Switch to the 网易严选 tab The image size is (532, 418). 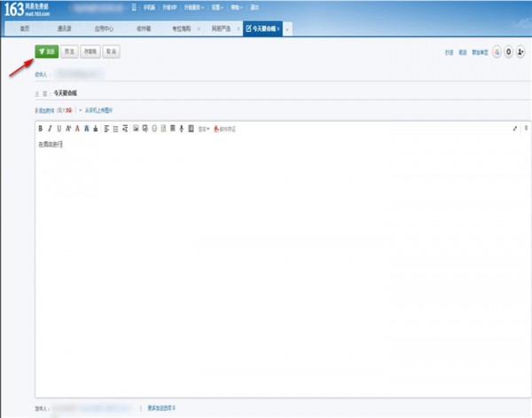point(221,29)
